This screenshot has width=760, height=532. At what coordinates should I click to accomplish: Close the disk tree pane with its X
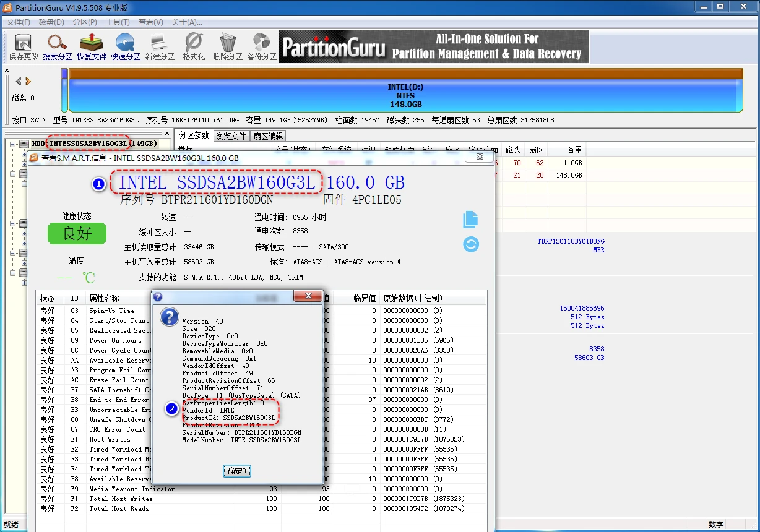point(166,133)
